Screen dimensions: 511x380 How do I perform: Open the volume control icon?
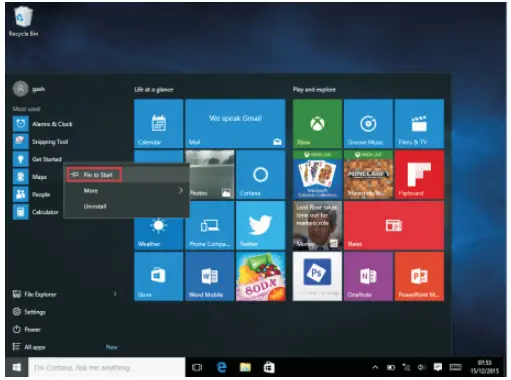click(x=422, y=367)
